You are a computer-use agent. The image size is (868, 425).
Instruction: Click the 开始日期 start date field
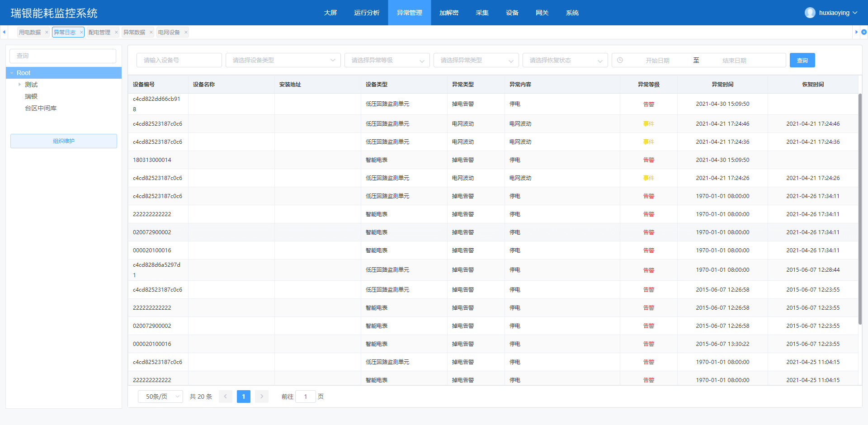point(657,61)
